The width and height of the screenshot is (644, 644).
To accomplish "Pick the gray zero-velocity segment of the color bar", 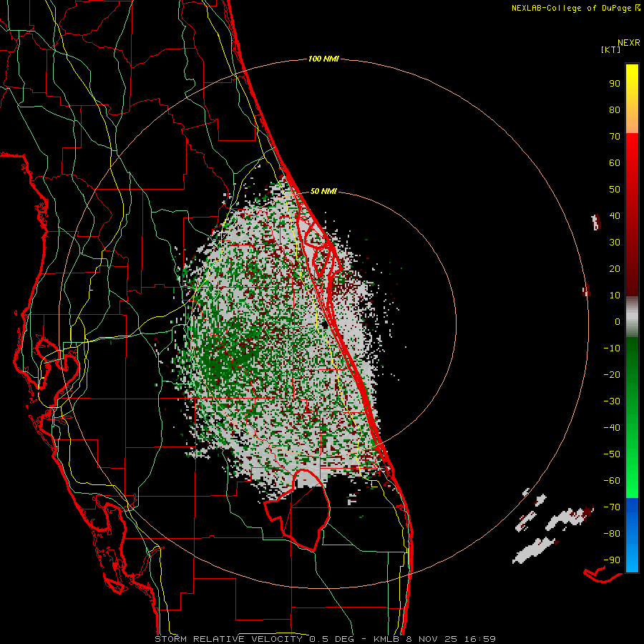I will tap(632, 317).
